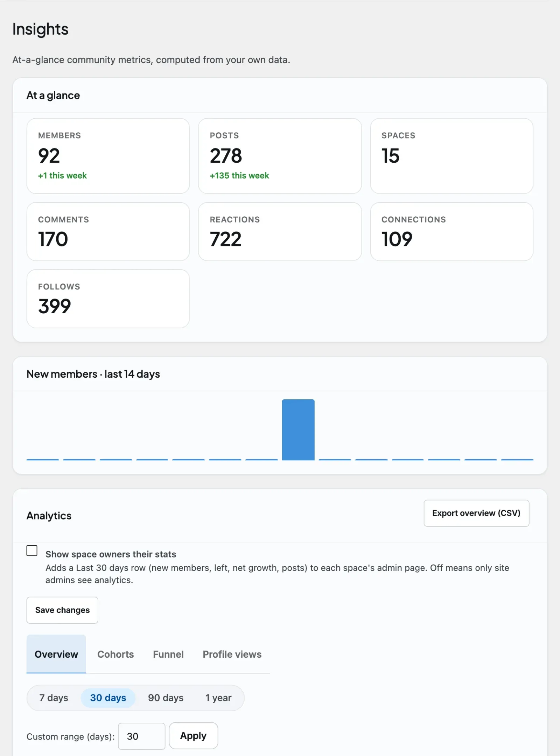Click the Follows count 399
Screen dimensions: 560x756
coord(55,307)
